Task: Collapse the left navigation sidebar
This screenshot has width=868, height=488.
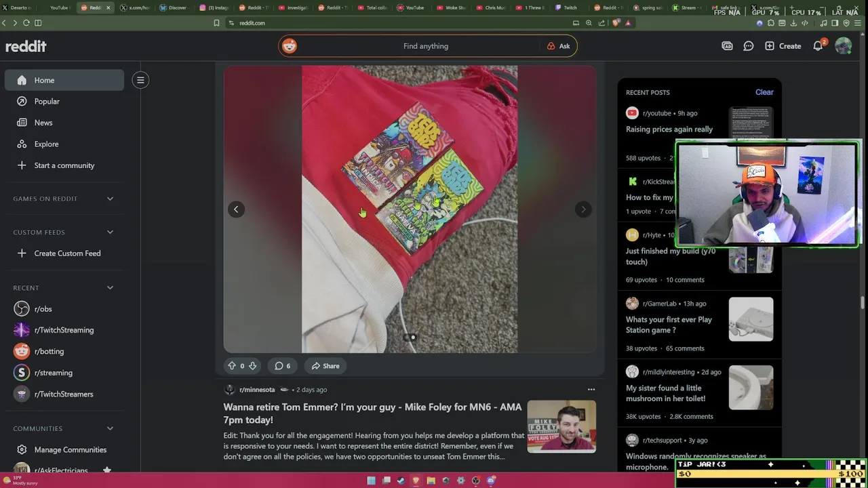Action: (x=140, y=80)
